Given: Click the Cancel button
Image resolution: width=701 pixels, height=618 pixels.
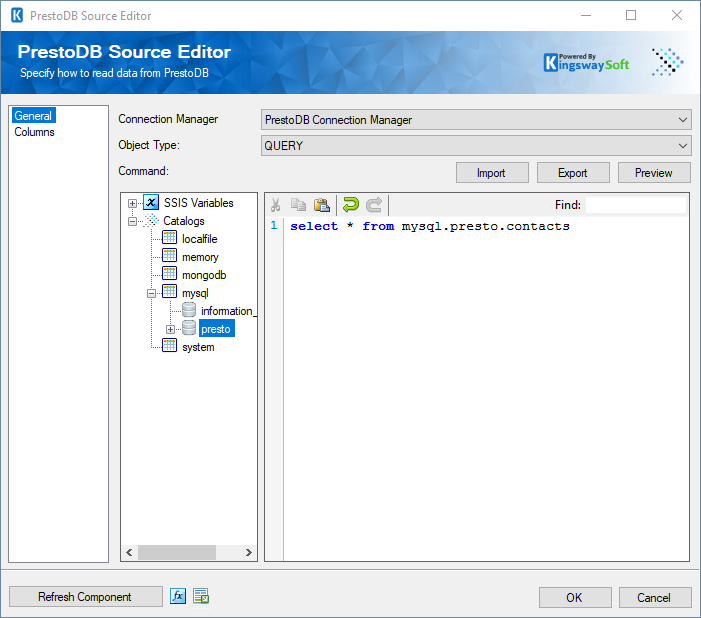Looking at the screenshot, I should 655,597.
